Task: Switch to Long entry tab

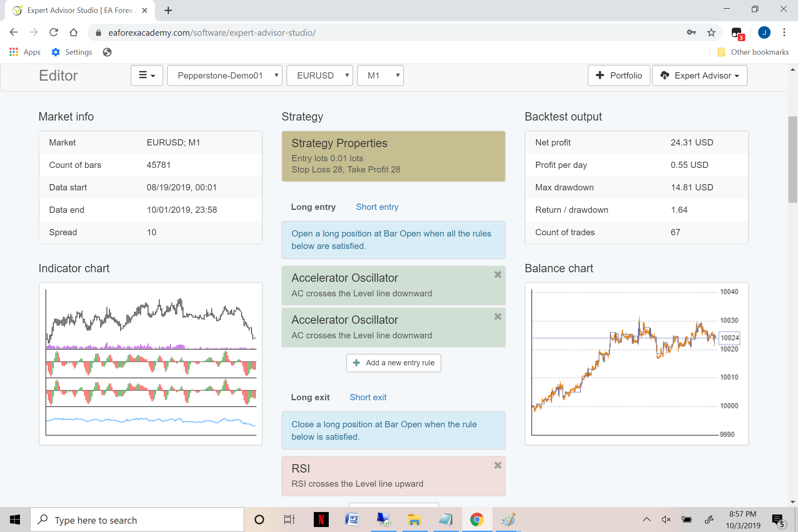Action: click(x=313, y=207)
